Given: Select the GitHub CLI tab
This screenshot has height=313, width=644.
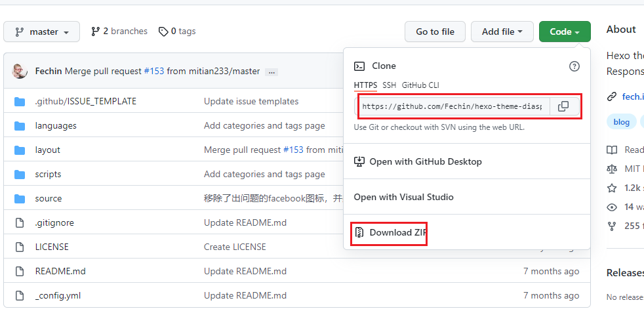Looking at the screenshot, I should click(420, 85).
